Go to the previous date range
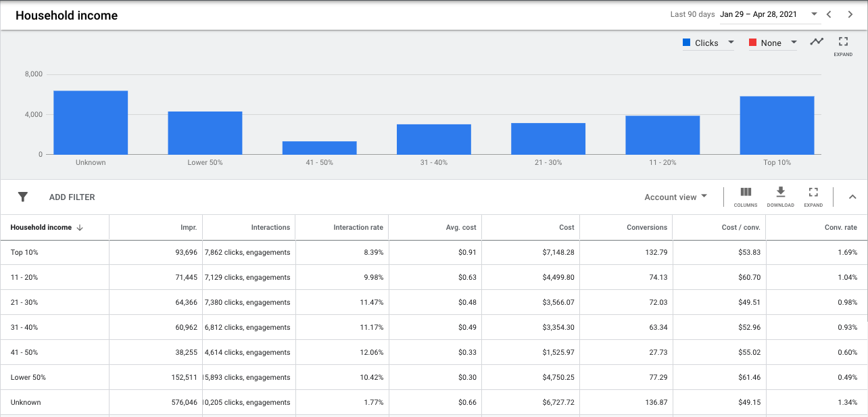The height and width of the screenshot is (417, 868). click(x=829, y=14)
